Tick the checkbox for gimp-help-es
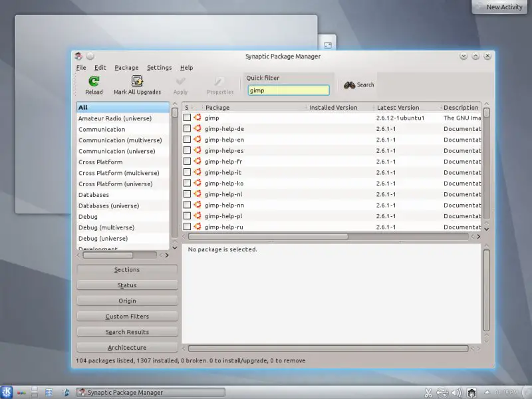Screen dimensions: 532x399 coord(187,150)
